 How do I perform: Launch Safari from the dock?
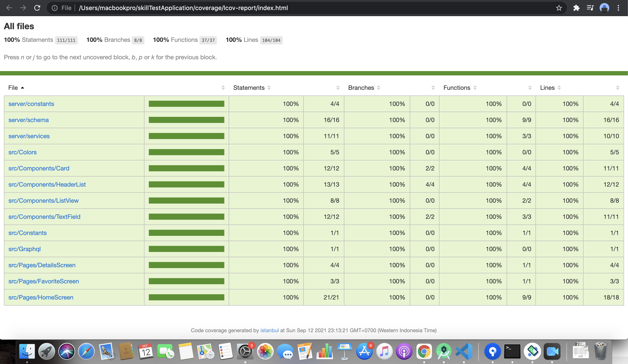click(x=86, y=351)
